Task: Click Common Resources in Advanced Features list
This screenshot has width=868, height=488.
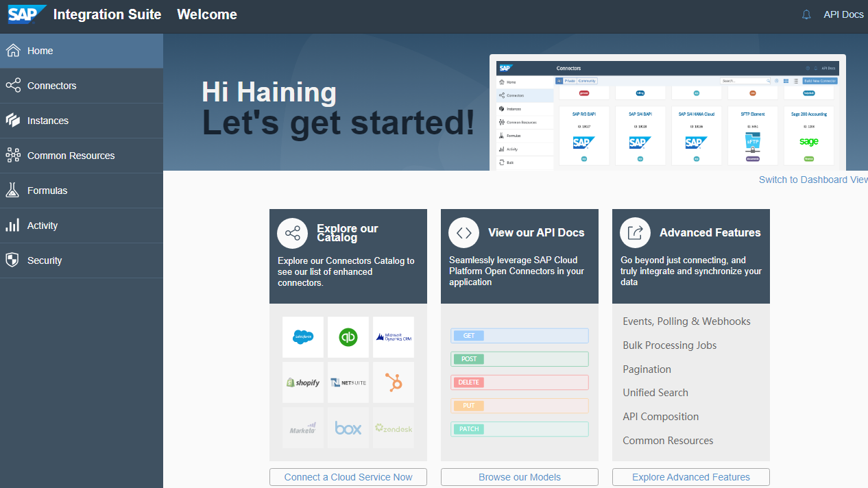Action: pos(668,441)
